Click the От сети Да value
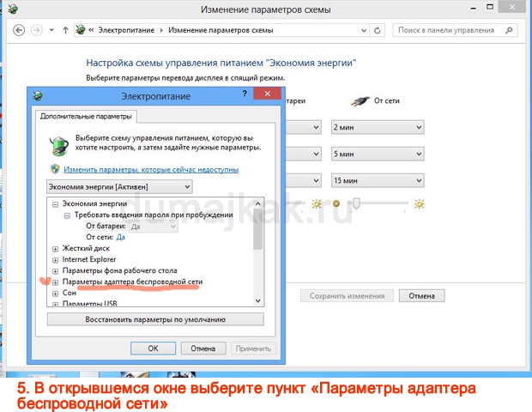Viewport: 532px width, 412px height. [x=121, y=237]
